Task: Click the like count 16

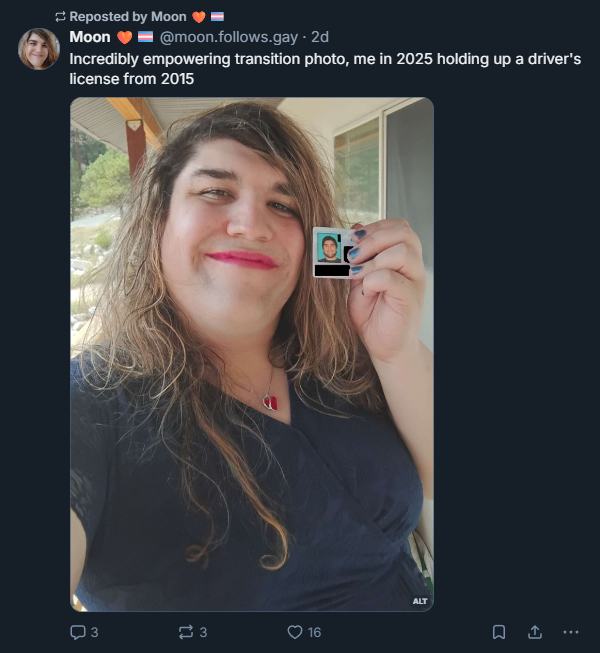Action: [x=314, y=632]
